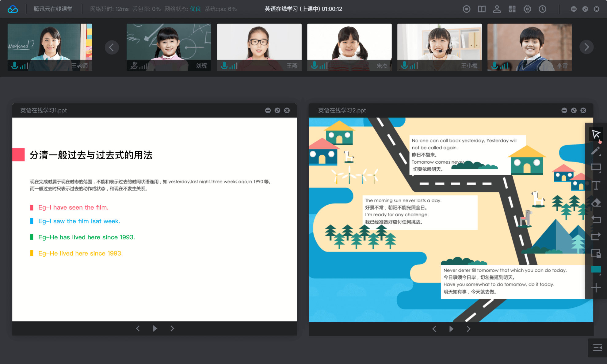
Task: Select the rectangle shape tool
Action: pos(596,167)
